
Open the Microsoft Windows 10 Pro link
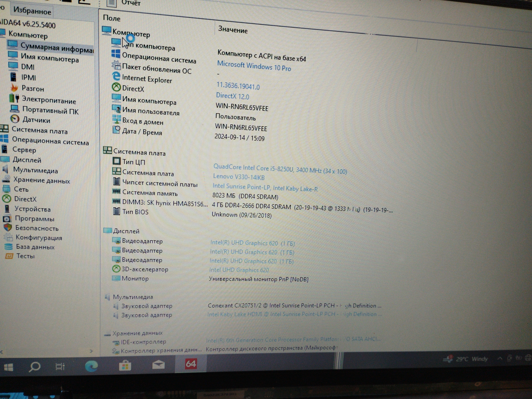tap(254, 66)
